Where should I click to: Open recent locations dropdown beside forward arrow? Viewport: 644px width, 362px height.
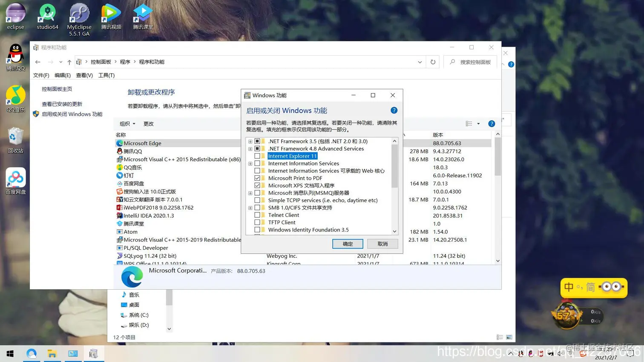coord(60,62)
